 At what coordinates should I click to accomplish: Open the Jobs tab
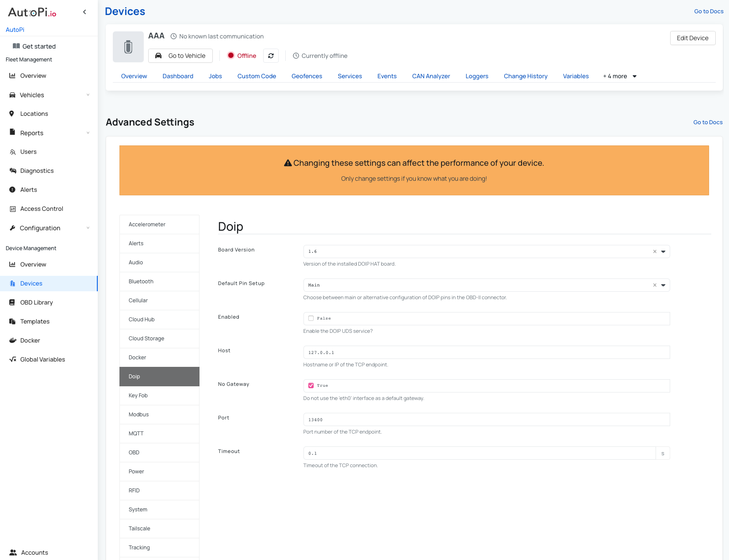215,76
